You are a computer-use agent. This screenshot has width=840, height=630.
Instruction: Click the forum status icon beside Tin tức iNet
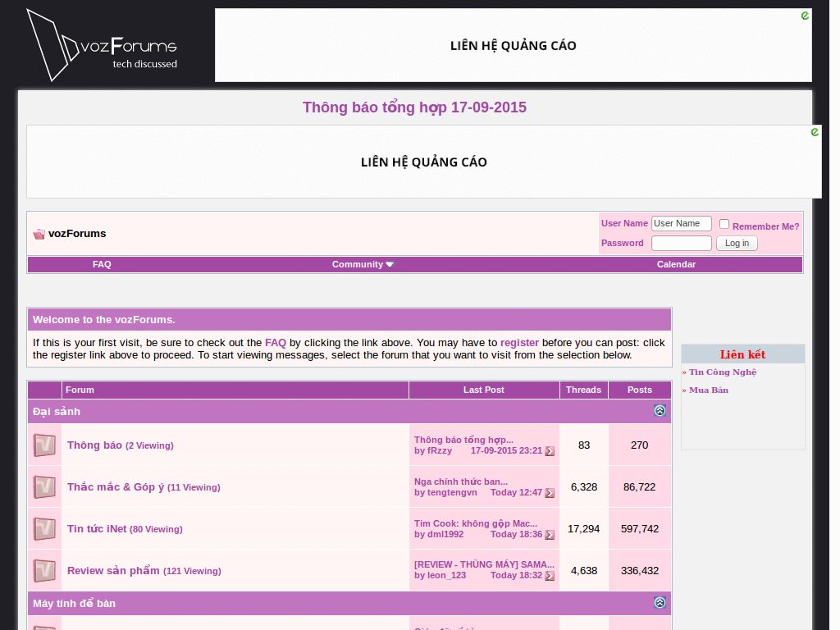pyautogui.click(x=44, y=529)
